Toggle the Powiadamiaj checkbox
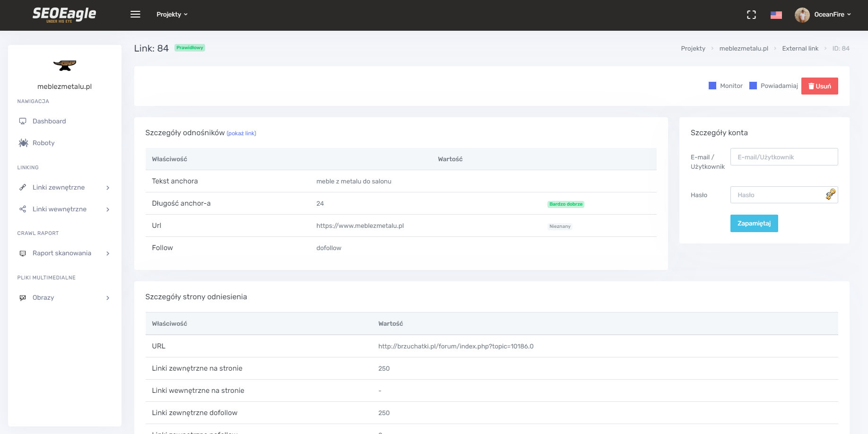Viewport: 868px width, 434px height. tap(753, 86)
